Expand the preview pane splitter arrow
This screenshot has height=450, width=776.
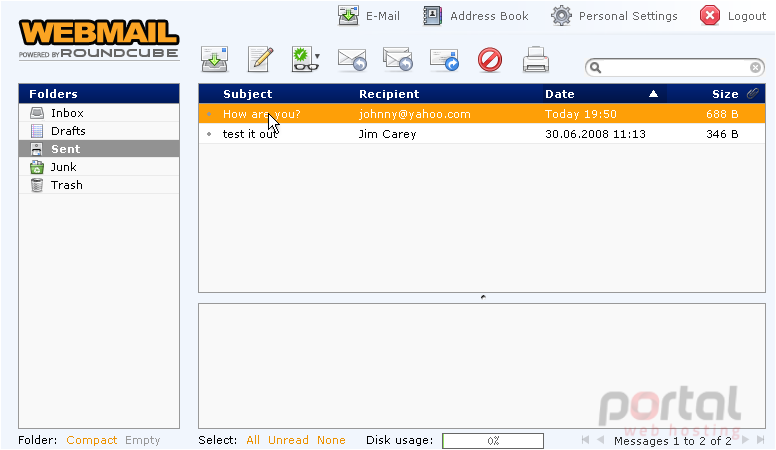[483, 297]
